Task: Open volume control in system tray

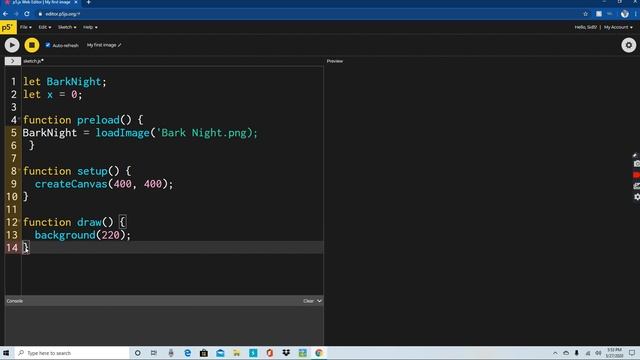Action: click(x=598, y=353)
